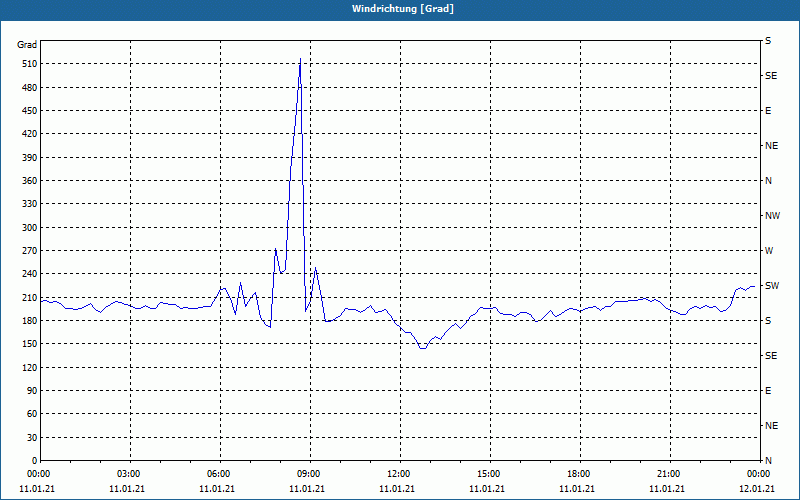Click the 510 y-axis value
800x500 pixels.
(30, 64)
